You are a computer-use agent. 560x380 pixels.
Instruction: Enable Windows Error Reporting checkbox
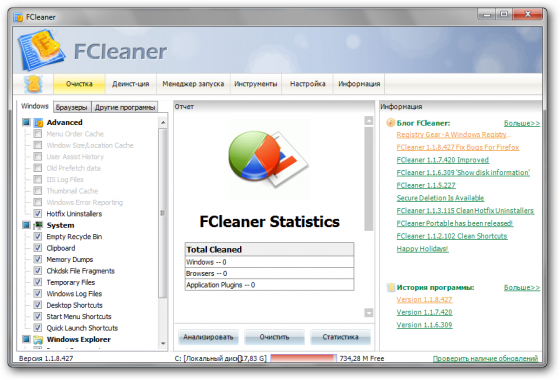point(38,202)
